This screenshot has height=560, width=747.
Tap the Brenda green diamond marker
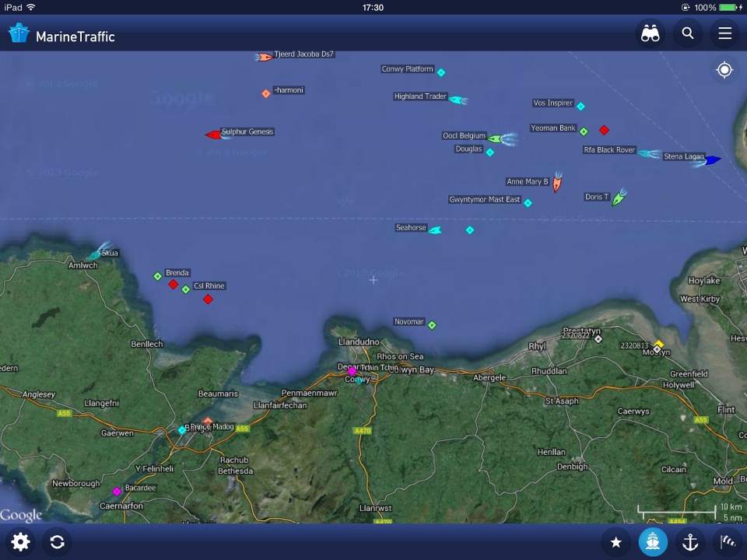coord(158,276)
